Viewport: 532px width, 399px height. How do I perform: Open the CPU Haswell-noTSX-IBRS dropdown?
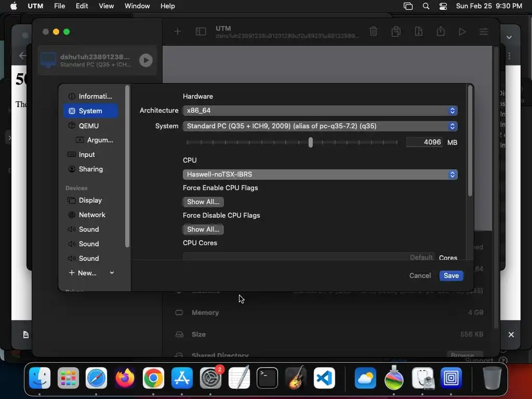pyautogui.click(x=320, y=175)
